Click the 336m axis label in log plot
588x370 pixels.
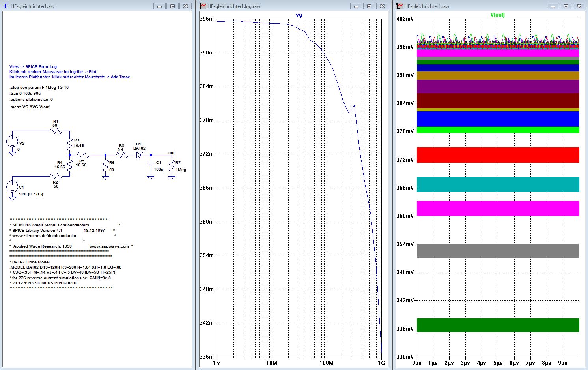coord(207,357)
